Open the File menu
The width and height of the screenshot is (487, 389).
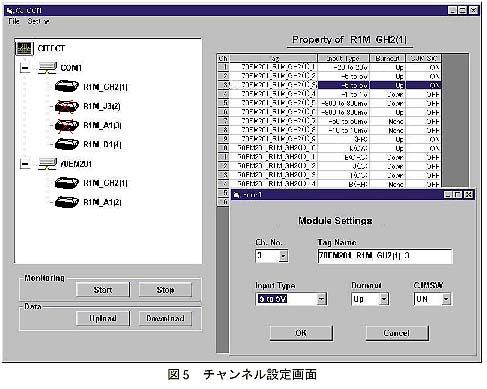(14, 21)
